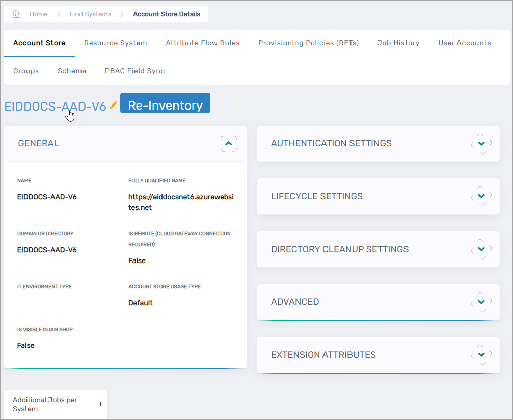Go to Find Systems breadcrumb
513x420 pixels.
click(90, 14)
